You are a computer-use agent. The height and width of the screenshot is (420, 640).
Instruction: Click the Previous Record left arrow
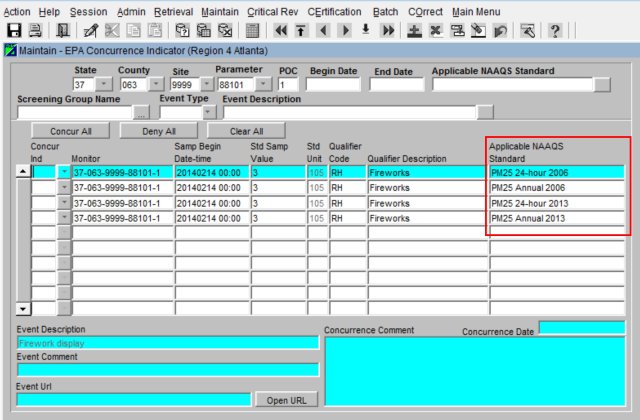pos(324,31)
